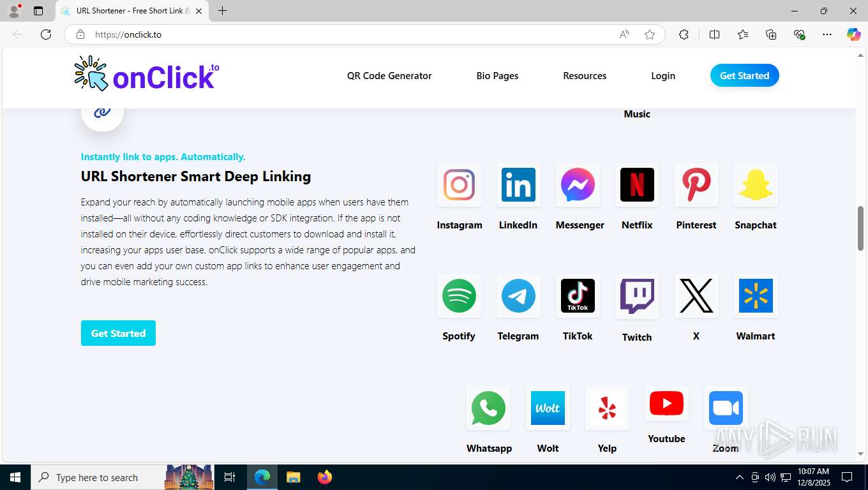Open the notification center
The image size is (868, 490).
click(847, 477)
